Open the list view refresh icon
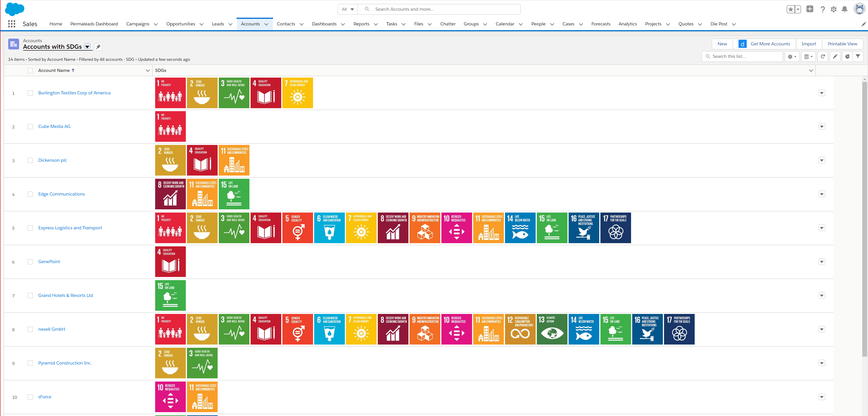Viewport: 868px width, 416px height. 823,56
